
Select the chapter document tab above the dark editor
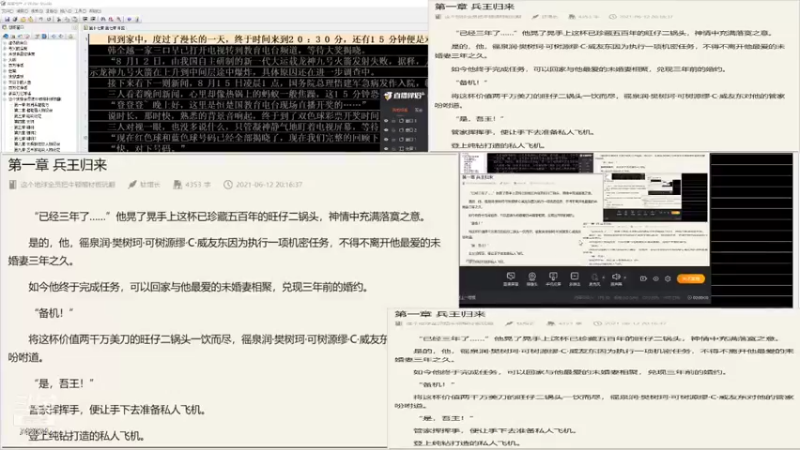click(x=107, y=28)
